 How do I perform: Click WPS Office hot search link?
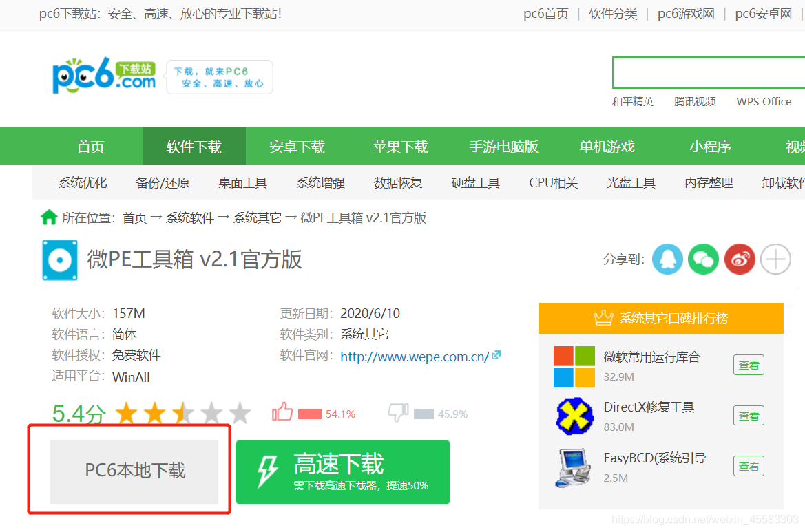pos(764,102)
